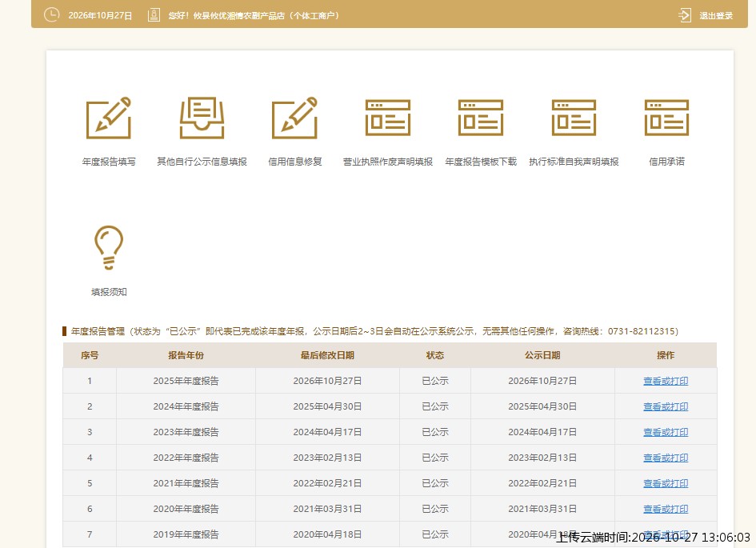Click the clock icon beside the date
This screenshot has width=756, height=548.
51,15
